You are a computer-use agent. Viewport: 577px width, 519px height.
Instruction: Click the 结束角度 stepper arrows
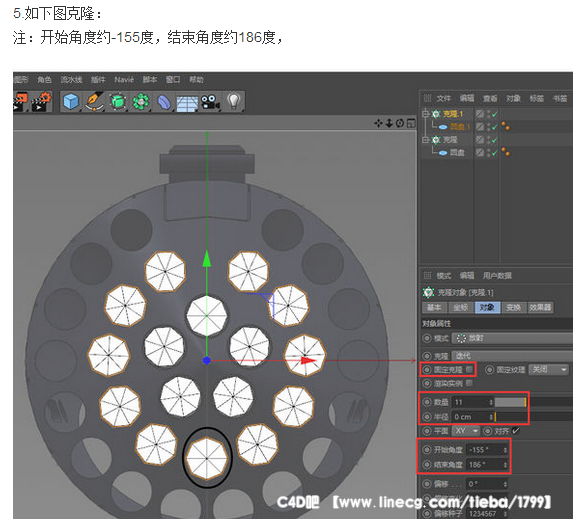(505, 465)
